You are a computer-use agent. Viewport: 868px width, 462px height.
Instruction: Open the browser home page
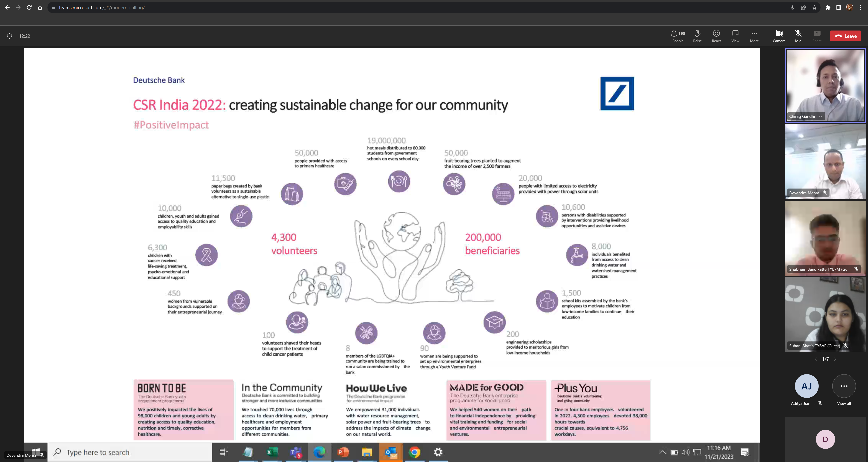[x=40, y=7]
